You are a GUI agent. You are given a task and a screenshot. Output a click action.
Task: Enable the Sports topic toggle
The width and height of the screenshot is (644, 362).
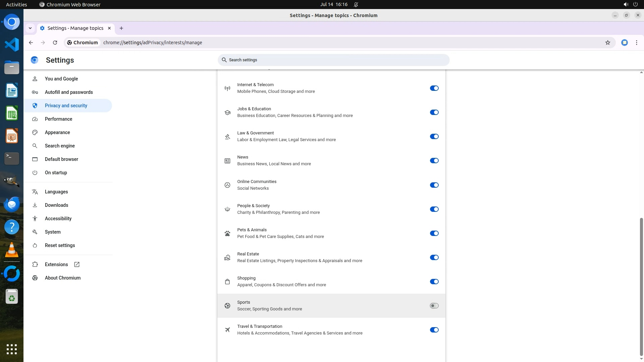coord(434,306)
